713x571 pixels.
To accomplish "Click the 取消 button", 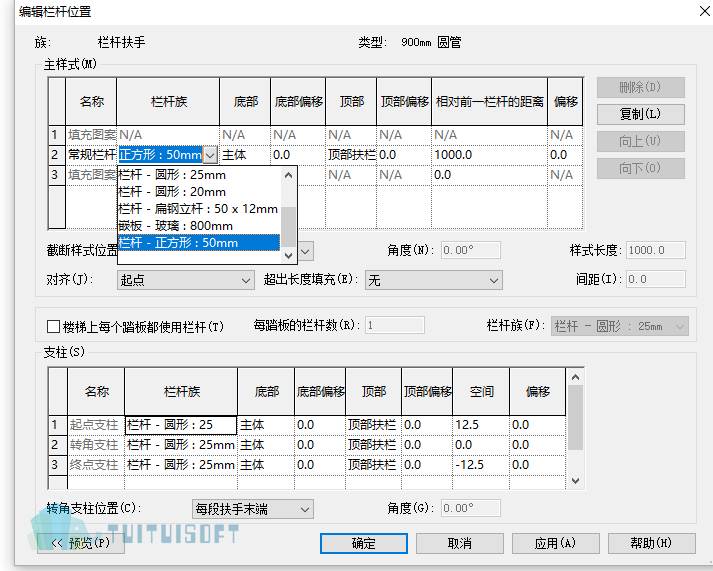I will tap(460, 543).
